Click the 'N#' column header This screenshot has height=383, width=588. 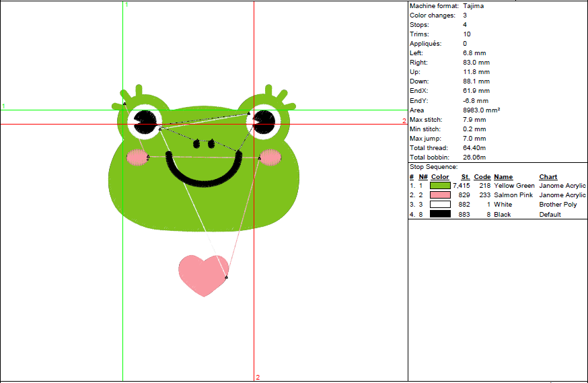423,176
